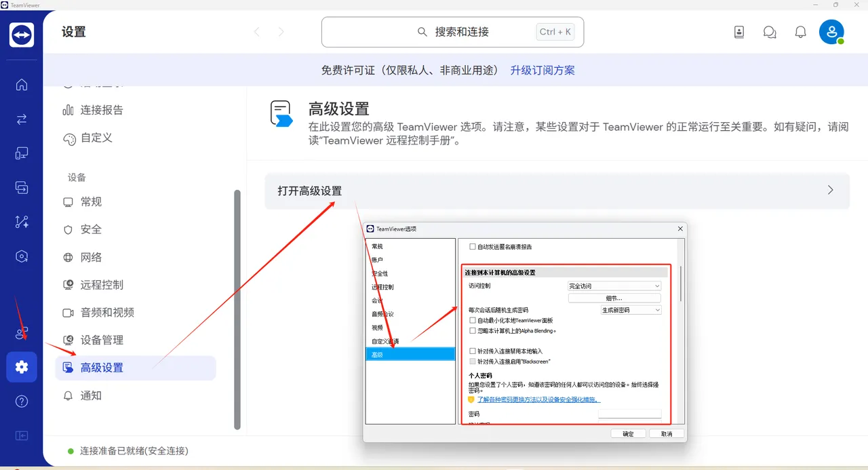
Task: Open the address book icon at top right
Action: click(739, 32)
